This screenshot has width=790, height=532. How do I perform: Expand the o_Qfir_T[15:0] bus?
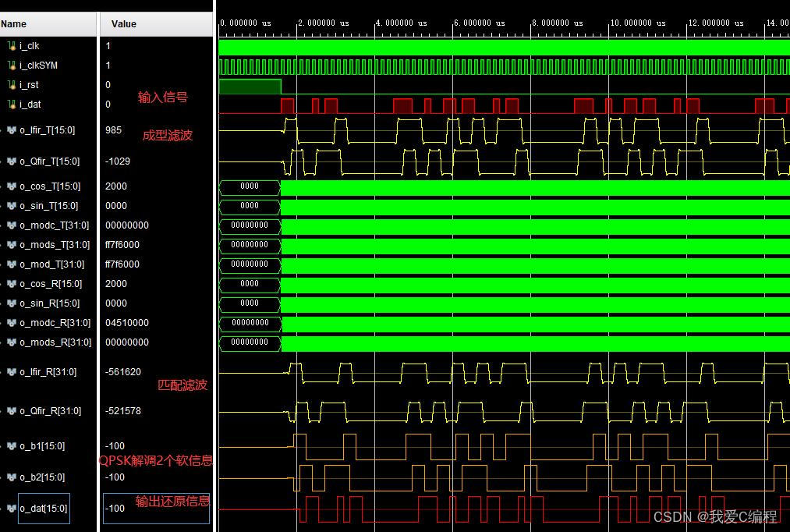pos(2,161)
